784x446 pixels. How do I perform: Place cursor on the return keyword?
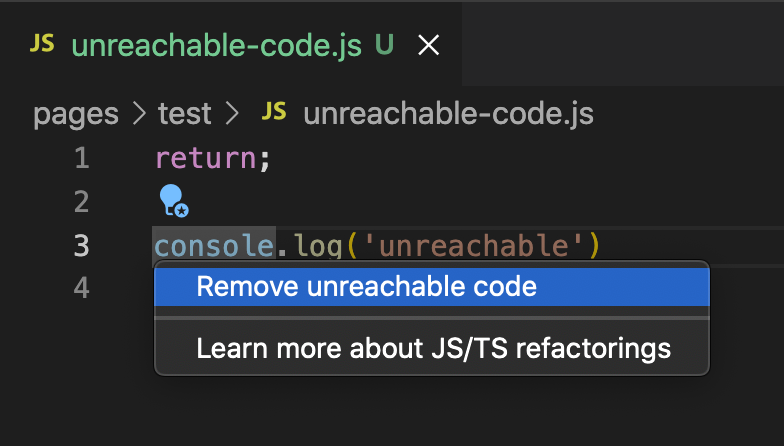(206, 158)
